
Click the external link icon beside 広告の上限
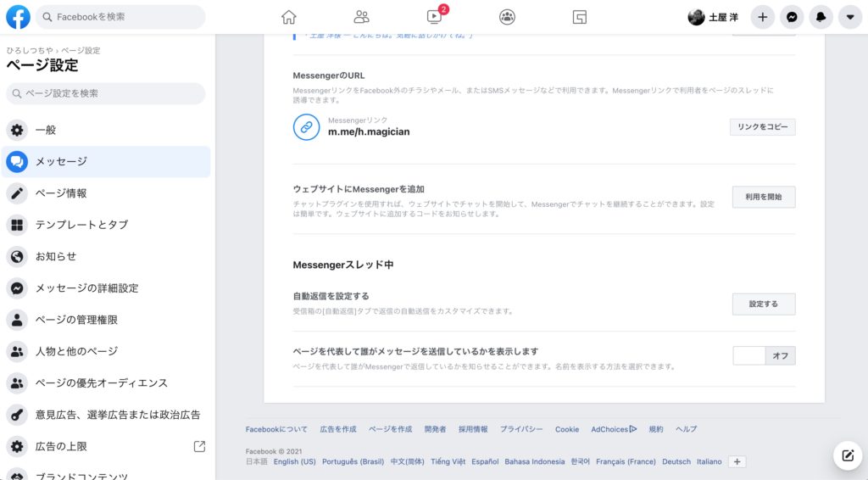click(x=199, y=446)
